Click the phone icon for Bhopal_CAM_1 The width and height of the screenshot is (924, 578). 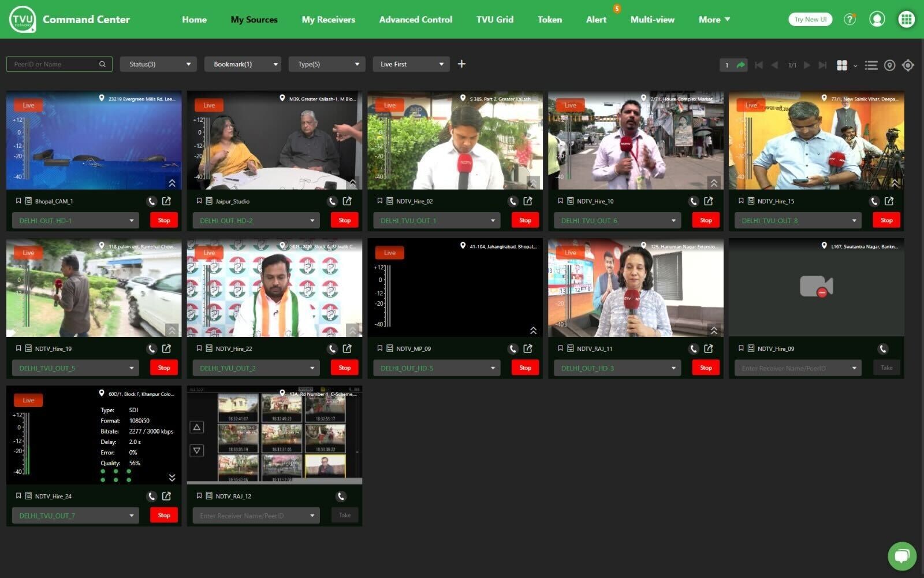click(x=151, y=201)
